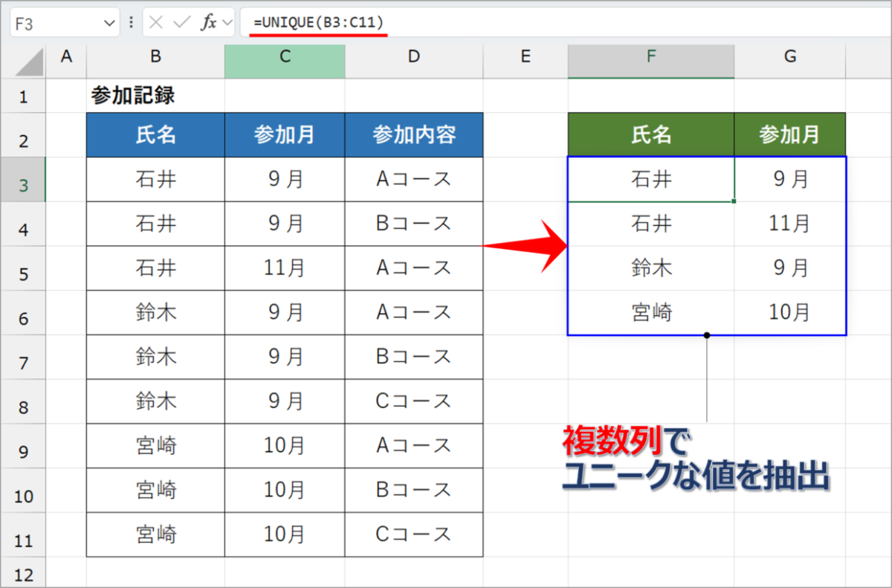Click the Cancel (X) icon beside the formula bar
Image resolution: width=892 pixels, height=588 pixels.
(x=155, y=22)
